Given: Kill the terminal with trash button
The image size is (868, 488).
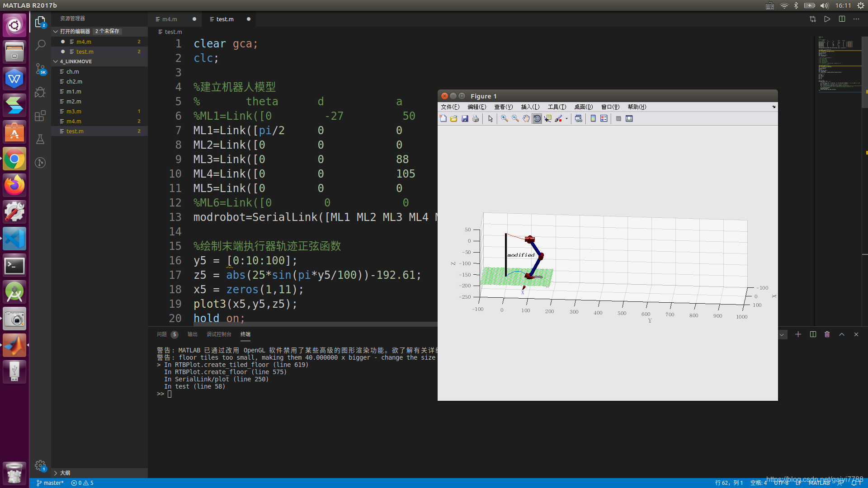Looking at the screenshot, I should coord(827,334).
